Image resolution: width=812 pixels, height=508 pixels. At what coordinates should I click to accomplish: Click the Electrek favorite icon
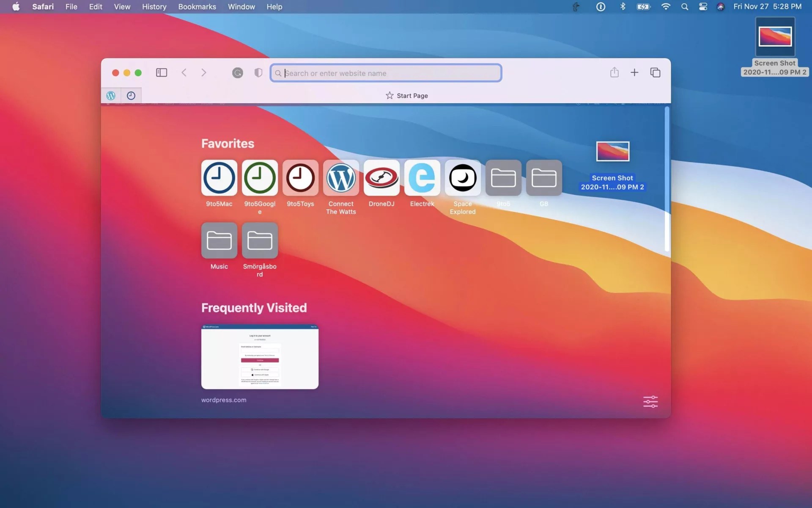pyautogui.click(x=422, y=178)
